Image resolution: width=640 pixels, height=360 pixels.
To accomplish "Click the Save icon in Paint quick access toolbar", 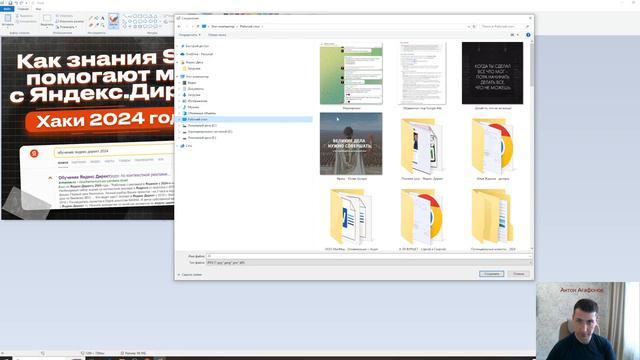I will (11, 3).
